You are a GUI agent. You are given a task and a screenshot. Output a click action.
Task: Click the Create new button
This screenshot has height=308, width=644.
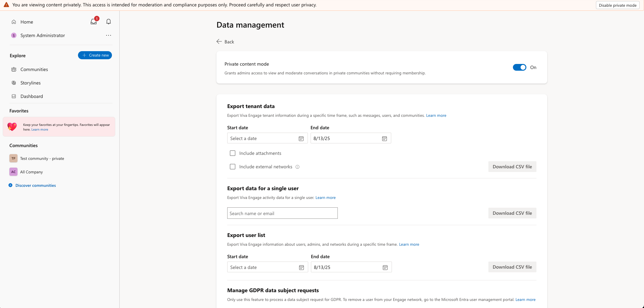[x=95, y=55]
